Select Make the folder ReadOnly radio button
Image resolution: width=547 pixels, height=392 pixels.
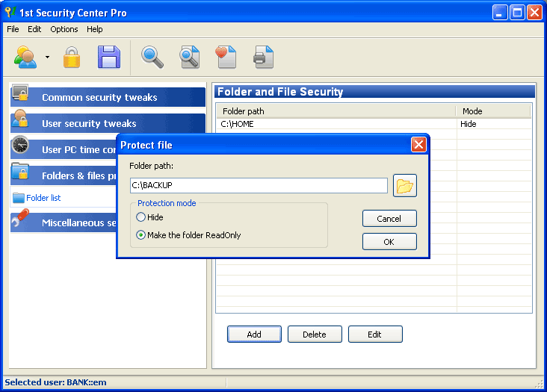140,235
